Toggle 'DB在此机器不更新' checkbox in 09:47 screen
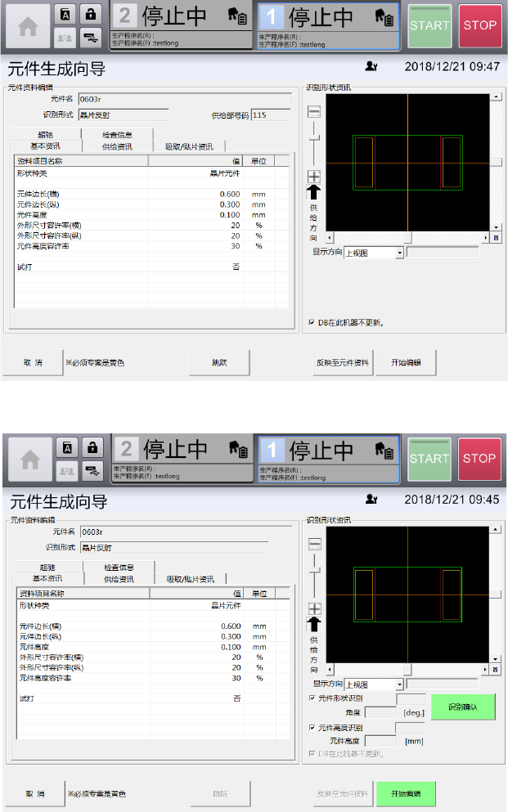508x812 pixels. 311,322
